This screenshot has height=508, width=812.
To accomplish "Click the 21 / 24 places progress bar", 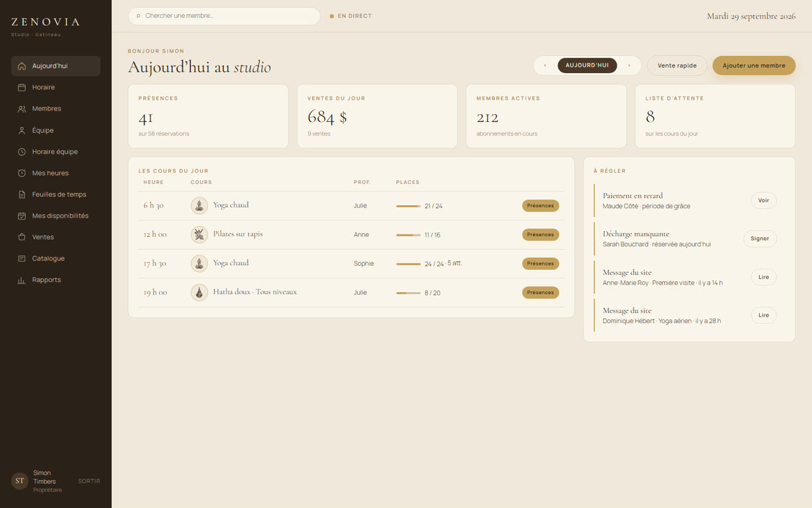I will click(x=409, y=206).
